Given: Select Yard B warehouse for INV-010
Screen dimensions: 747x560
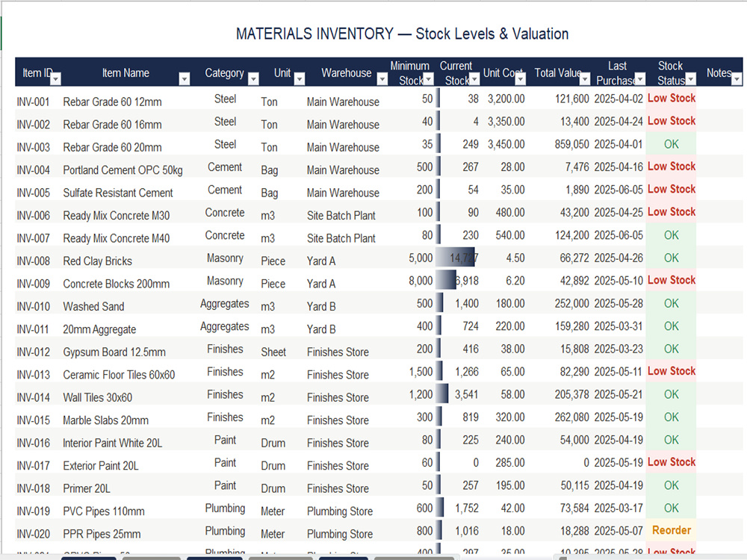Looking at the screenshot, I should 321,307.
